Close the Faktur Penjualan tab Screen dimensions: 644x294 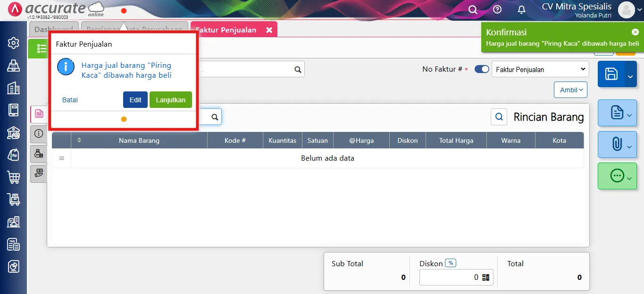pos(269,30)
